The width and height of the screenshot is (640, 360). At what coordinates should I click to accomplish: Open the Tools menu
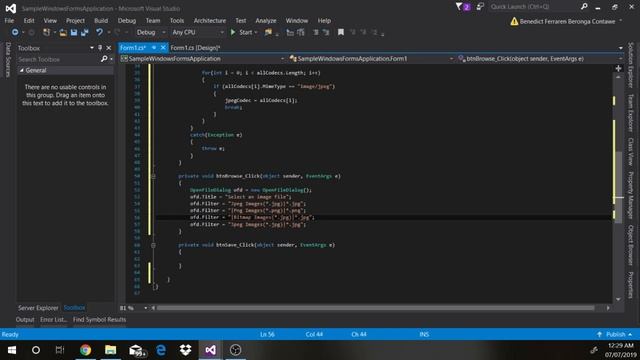177,20
